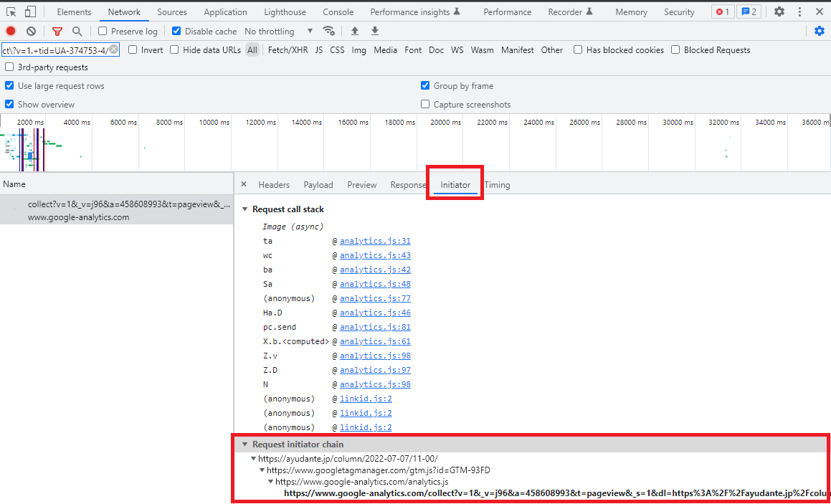Hide the network filter bar
The image size is (831, 504).
point(57,31)
